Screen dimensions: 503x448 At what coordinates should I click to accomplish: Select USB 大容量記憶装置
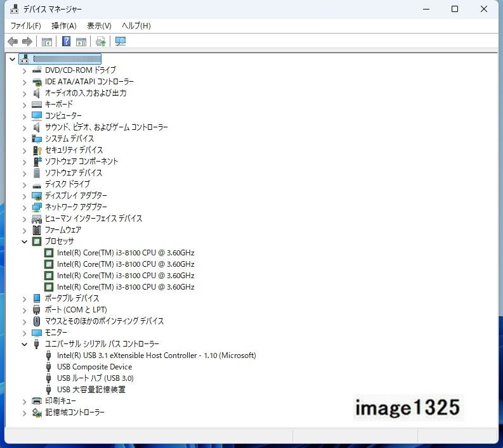(91, 390)
